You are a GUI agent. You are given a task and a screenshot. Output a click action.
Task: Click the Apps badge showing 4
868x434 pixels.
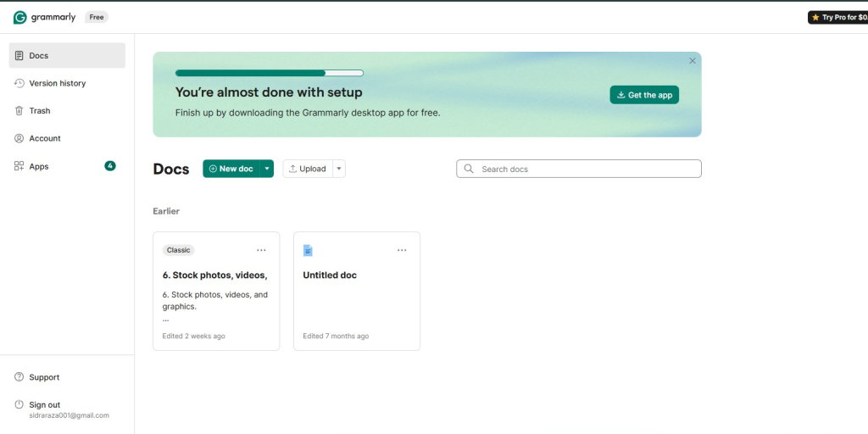(110, 165)
